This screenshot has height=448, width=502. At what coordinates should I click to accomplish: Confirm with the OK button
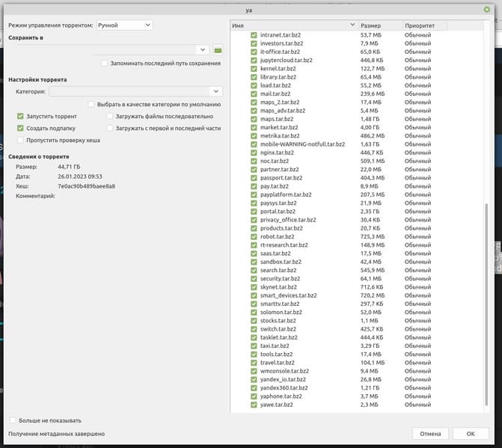pyautogui.click(x=471, y=434)
